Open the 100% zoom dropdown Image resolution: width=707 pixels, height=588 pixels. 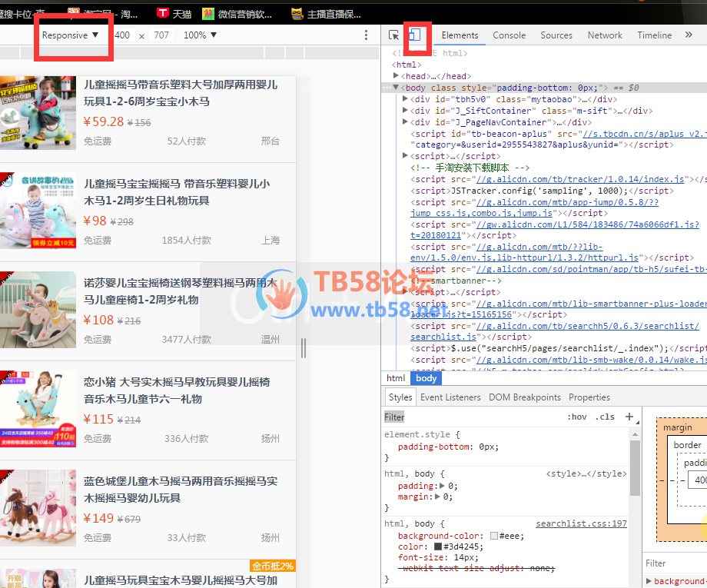[x=200, y=35]
